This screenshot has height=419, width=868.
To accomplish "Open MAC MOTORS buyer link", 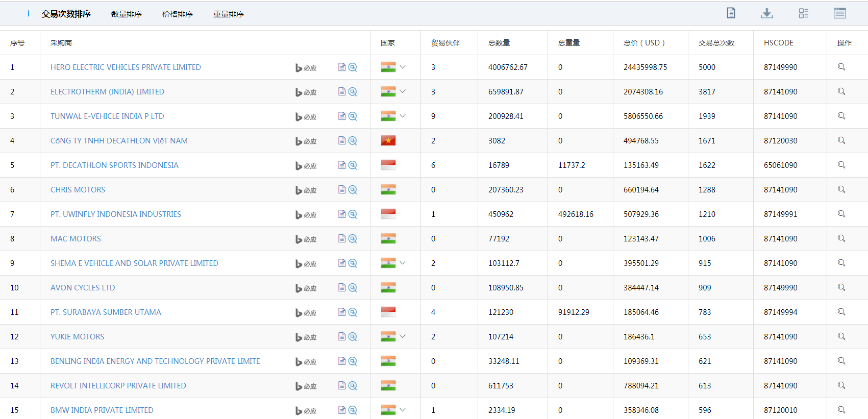I will (76, 239).
